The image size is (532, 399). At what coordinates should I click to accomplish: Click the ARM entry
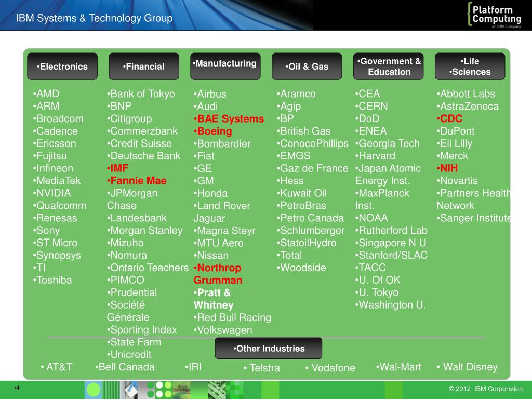tap(46, 106)
